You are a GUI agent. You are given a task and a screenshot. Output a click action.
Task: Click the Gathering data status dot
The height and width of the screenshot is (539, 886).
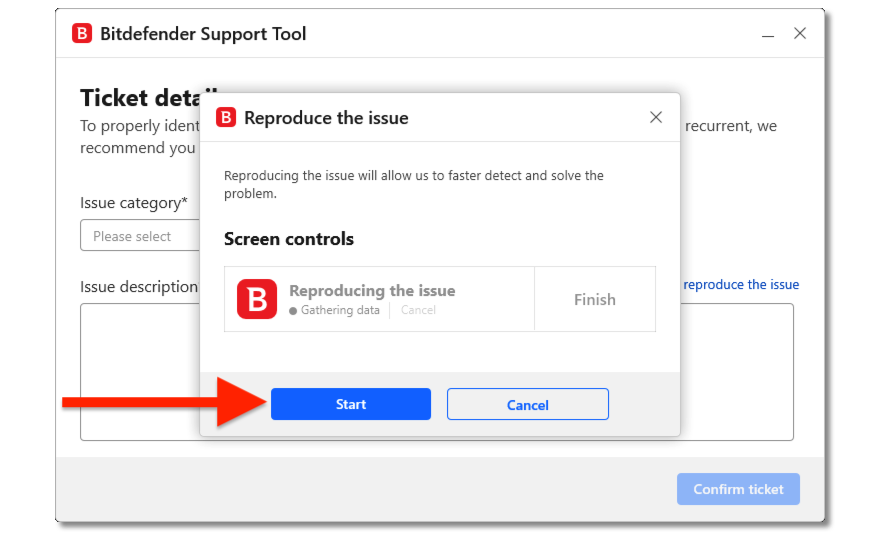tap(293, 311)
